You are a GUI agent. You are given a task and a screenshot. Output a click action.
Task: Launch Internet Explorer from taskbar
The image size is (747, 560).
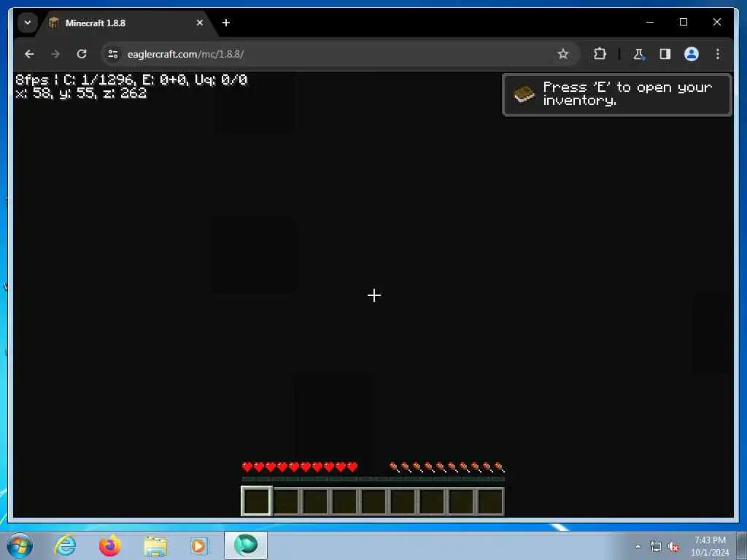(65, 545)
